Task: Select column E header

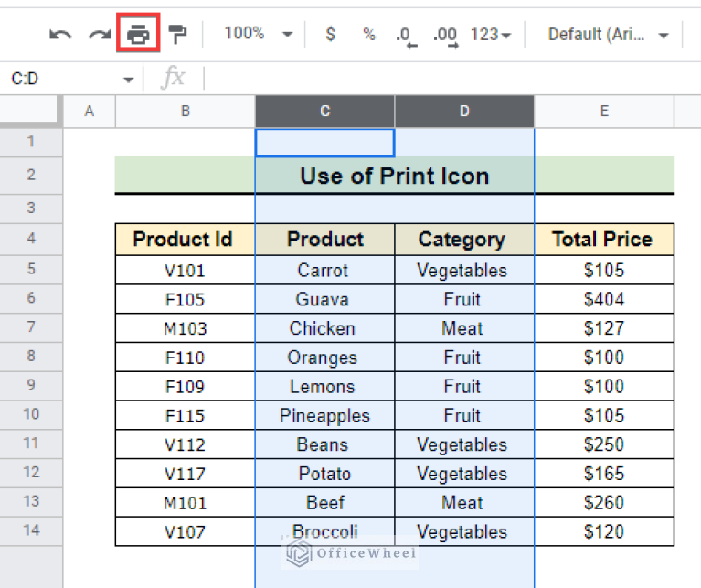Action: click(604, 112)
